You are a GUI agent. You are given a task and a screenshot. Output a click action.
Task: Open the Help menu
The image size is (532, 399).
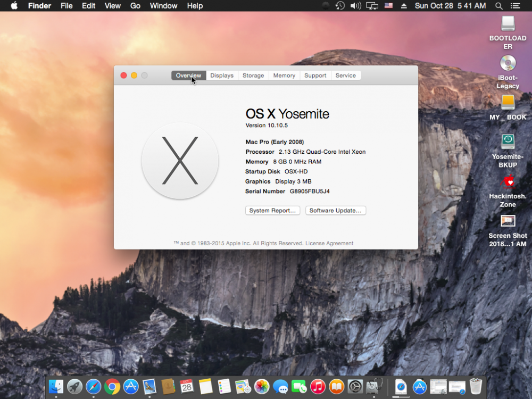[195, 6]
